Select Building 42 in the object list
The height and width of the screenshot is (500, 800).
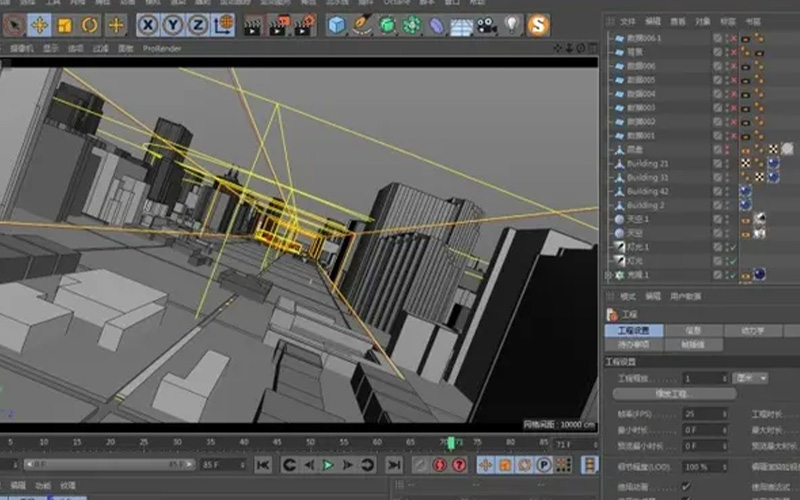click(x=647, y=191)
